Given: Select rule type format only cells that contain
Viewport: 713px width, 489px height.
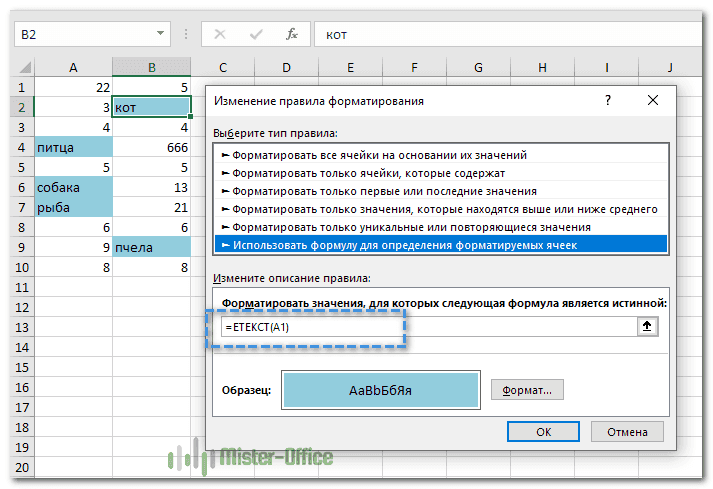Looking at the screenshot, I should point(441,173).
